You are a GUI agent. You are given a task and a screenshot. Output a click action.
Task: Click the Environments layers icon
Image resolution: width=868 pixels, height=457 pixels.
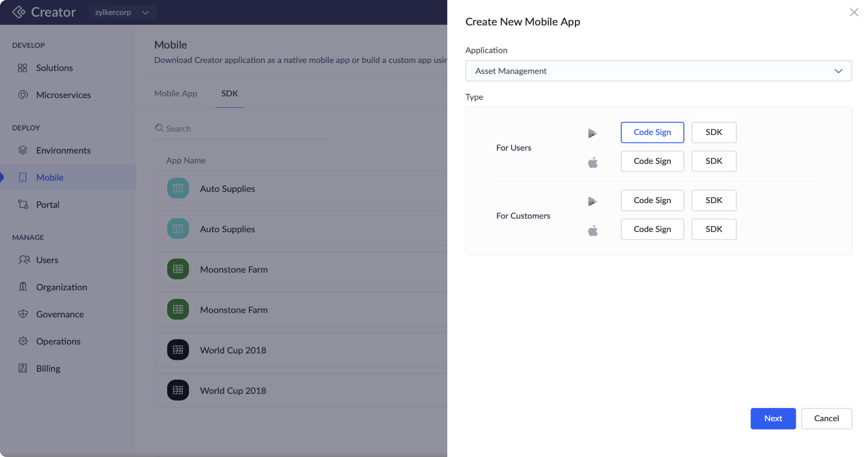(x=23, y=150)
